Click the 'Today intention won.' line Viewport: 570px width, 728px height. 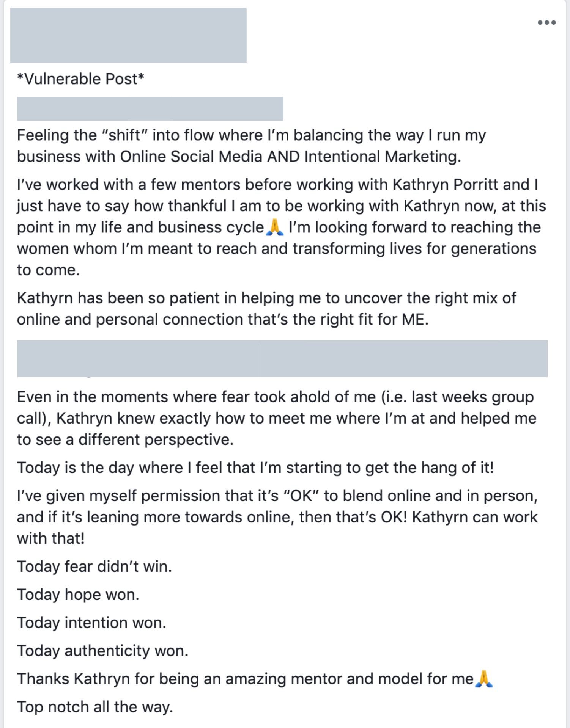pyautogui.click(x=91, y=623)
